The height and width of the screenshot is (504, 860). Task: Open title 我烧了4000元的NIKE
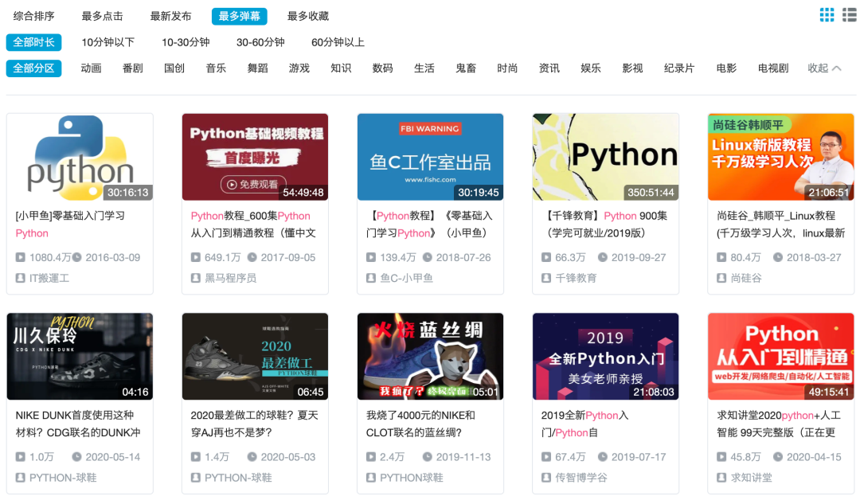420,424
